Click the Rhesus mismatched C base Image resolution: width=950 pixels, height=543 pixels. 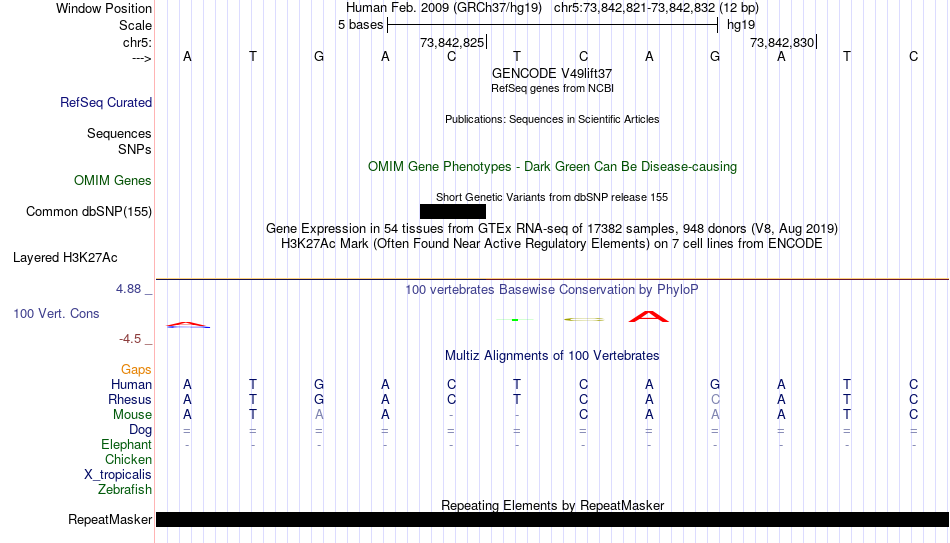(x=715, y=399)
